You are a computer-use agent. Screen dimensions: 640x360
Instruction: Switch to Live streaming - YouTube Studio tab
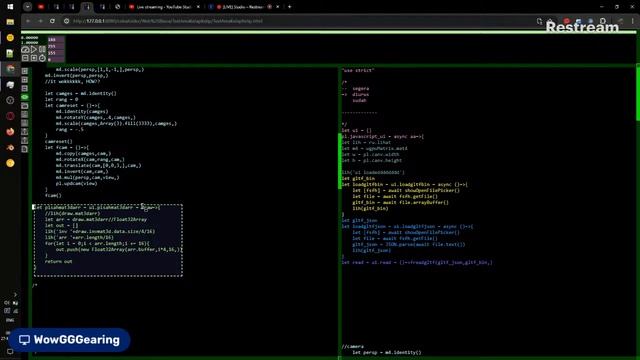tap(164, 7)
